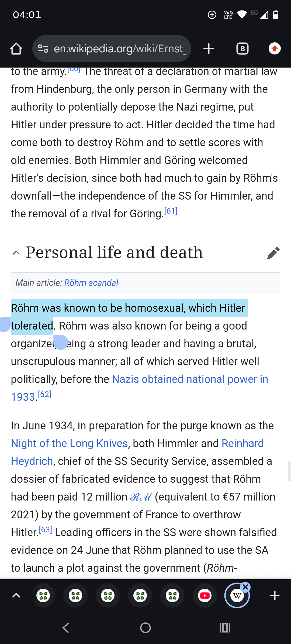Screen dimensions: 291x644
Task: Tap the red update arrow icon
Action: tap(275, 49)
